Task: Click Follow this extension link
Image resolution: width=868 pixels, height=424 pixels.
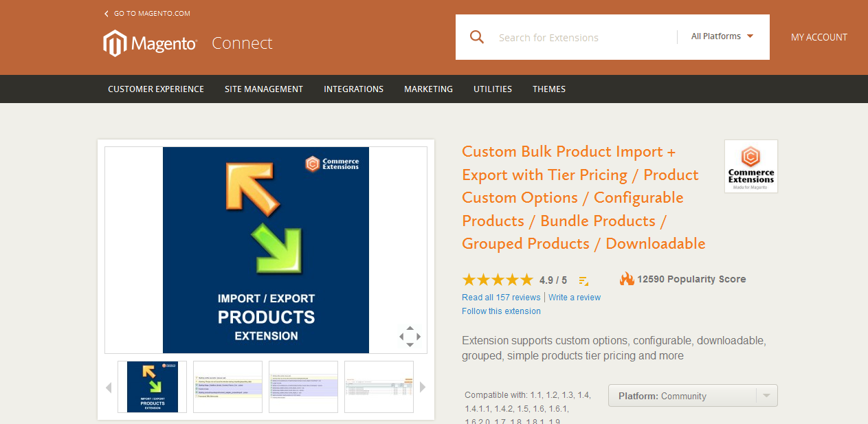Action: [501, 311]
